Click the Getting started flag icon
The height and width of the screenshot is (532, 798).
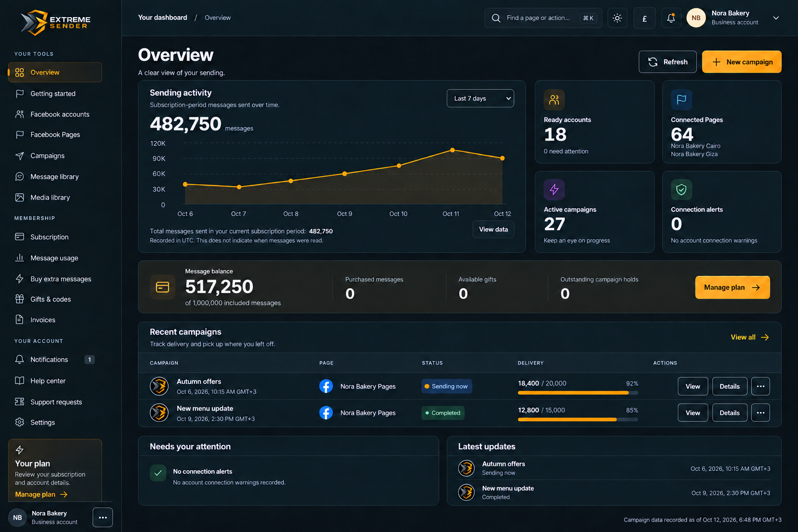tap(20, 94)
